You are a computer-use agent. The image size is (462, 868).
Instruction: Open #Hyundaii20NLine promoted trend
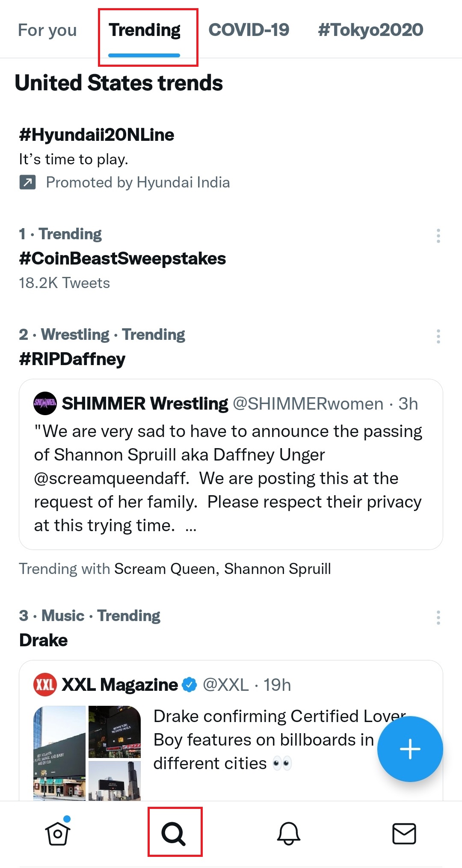click(97, 135)
